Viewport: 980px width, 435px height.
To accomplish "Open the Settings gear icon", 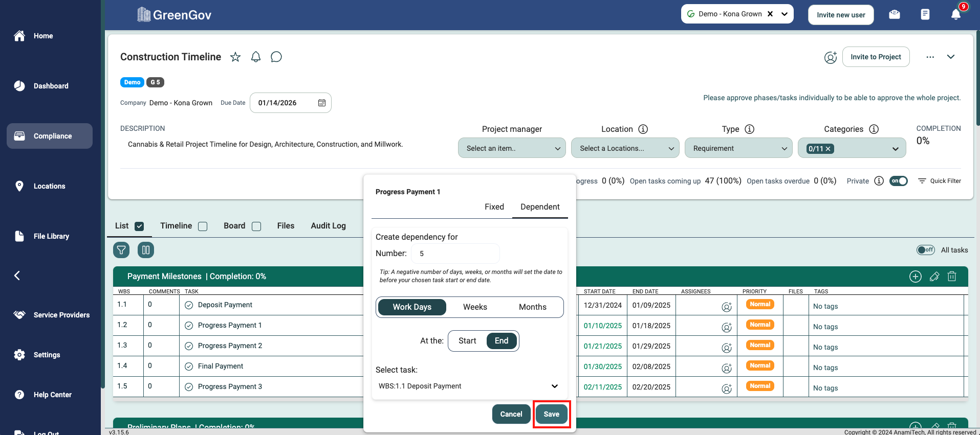I will [x=19, y=355].
